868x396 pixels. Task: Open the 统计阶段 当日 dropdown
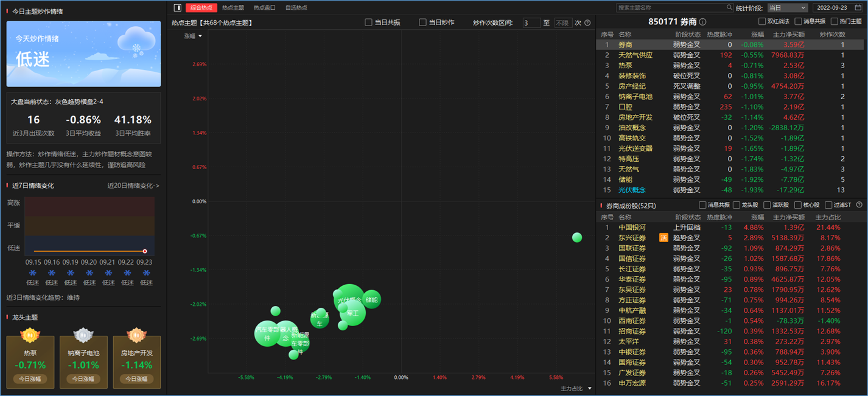pos(786,8)
